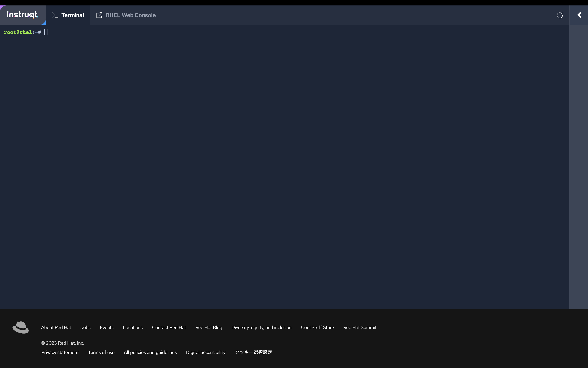This screenshot has width=588, height=368.
Task: Open the Digital accessibility link
Action: coord(206,352)
